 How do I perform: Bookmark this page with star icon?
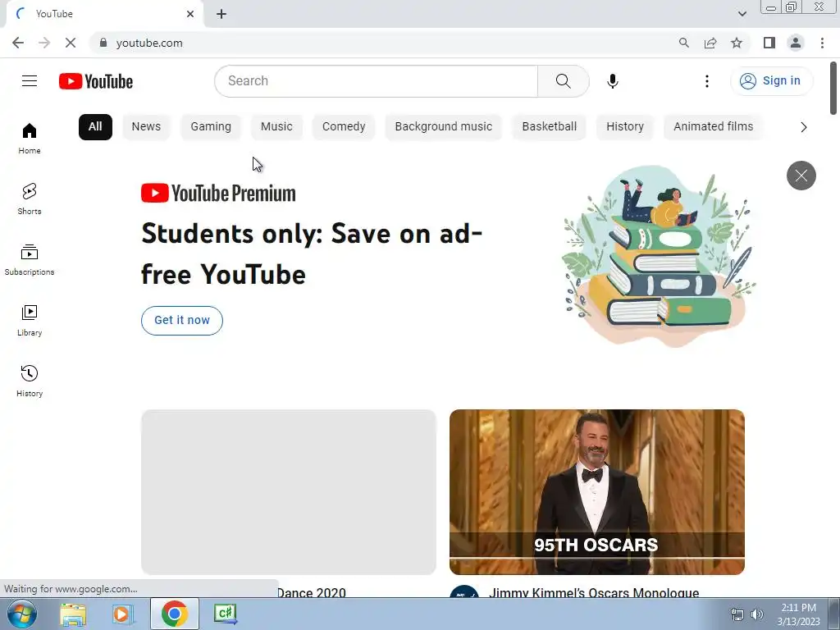[x=737, y=43]
